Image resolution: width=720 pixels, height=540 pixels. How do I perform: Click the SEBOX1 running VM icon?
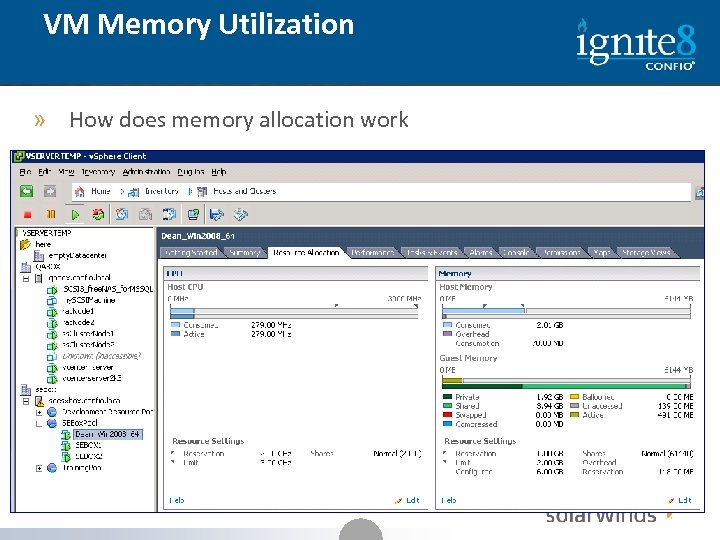pyautogui.click(x=66, y=445)
